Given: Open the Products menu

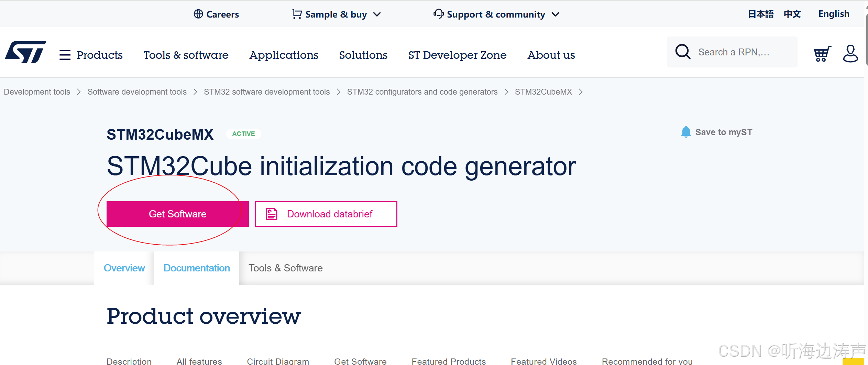Looking at the screenshot, I should 100,55.
